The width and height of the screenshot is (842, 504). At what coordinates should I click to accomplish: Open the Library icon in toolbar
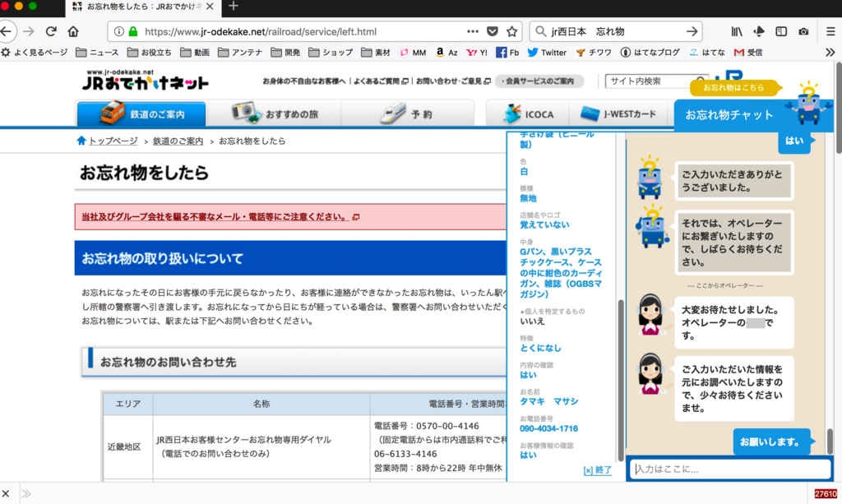coord(736,32)
